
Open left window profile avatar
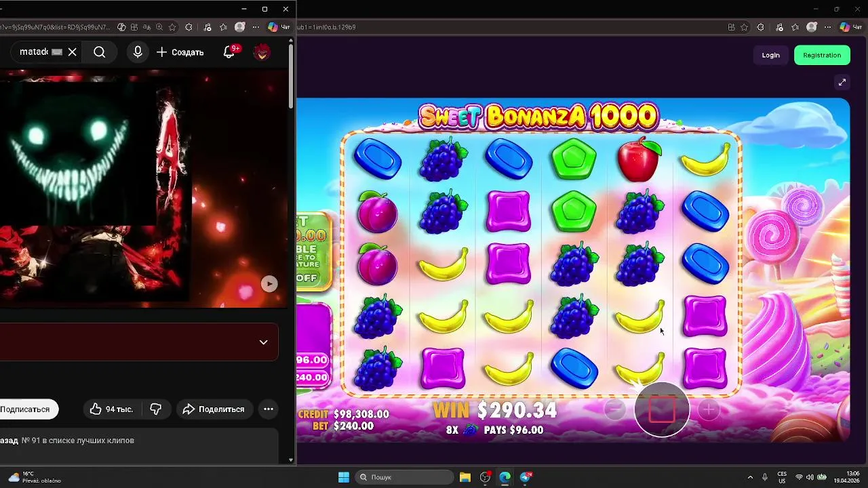point(239,27)
